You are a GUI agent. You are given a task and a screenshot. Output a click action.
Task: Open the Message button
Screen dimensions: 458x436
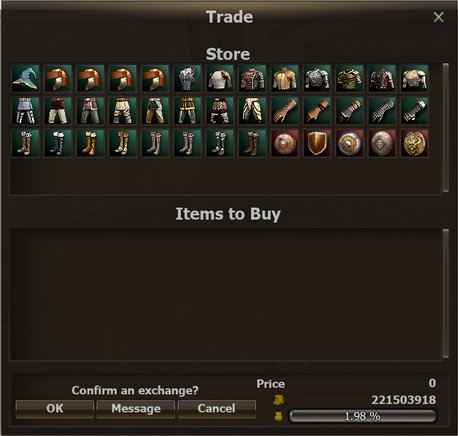[x=136, y=409]
